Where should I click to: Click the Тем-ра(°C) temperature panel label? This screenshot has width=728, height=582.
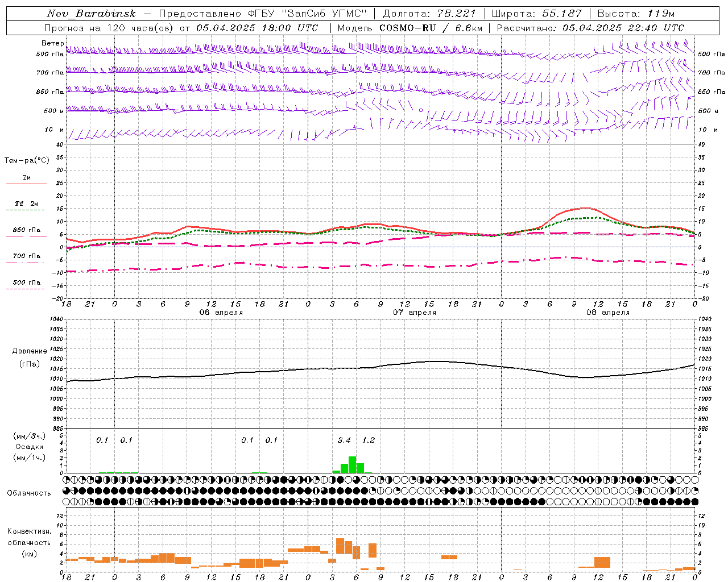[x=27, y=161]
